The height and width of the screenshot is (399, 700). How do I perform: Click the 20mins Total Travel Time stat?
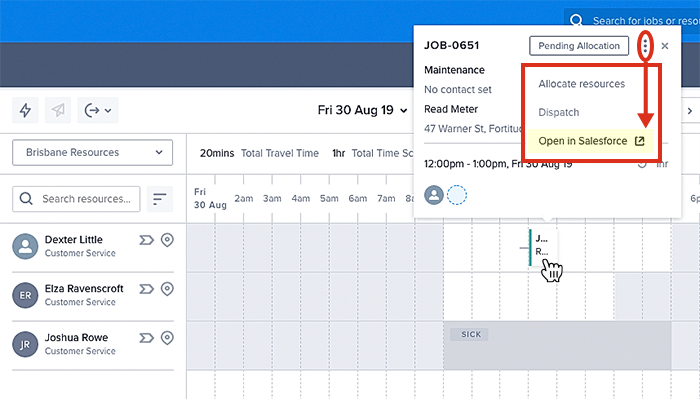coord(259,153)
